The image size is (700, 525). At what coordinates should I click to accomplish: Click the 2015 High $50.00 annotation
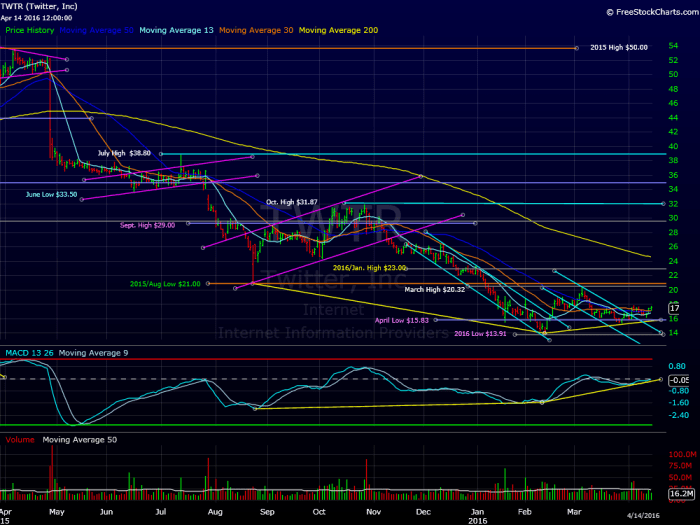pos(619,47)
